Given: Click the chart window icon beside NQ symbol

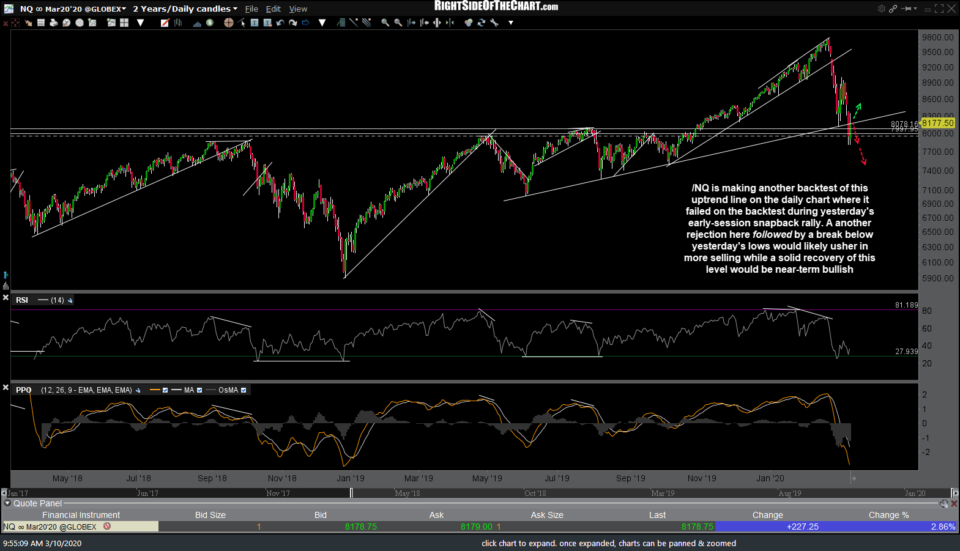Looking at the screenshot, I should 9,9.
